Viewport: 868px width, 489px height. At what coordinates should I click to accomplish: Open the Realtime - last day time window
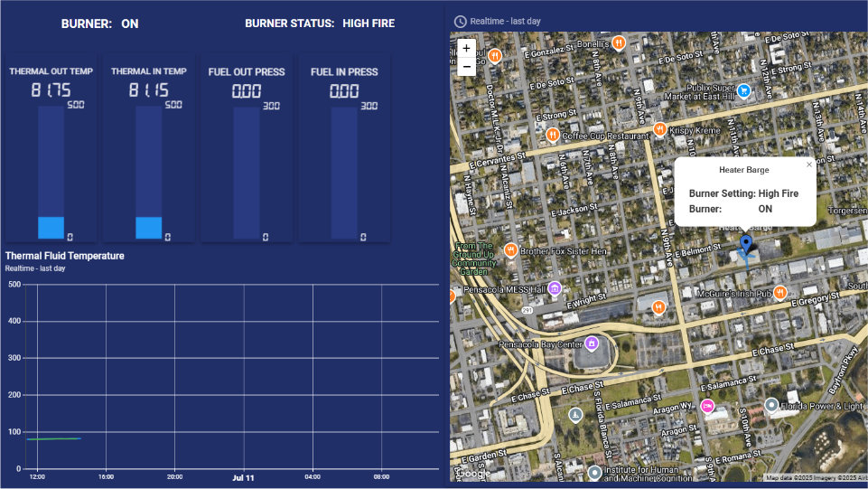pyautogui.click(x=497, y=21)
